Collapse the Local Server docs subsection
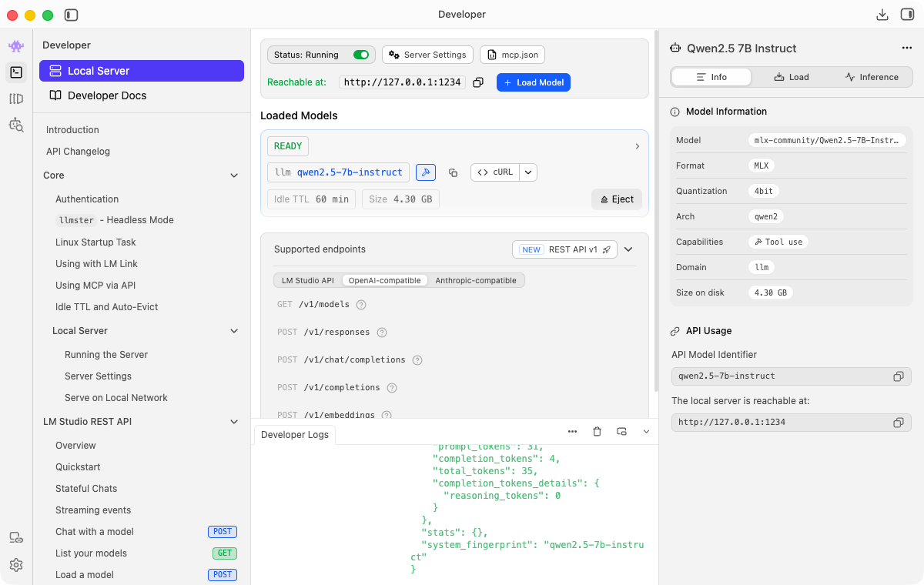 click(235, 331)
